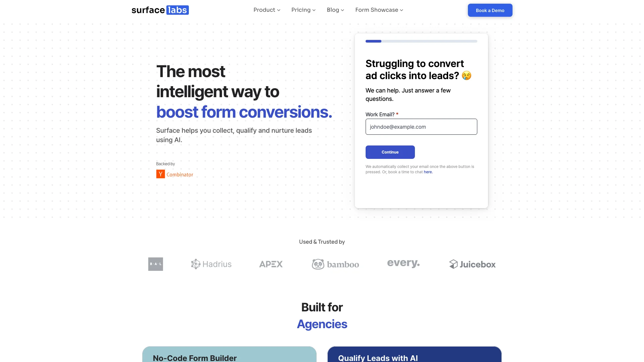Scroll down to Built for Agencies section
644x362 pixels.
pos(322,316)
